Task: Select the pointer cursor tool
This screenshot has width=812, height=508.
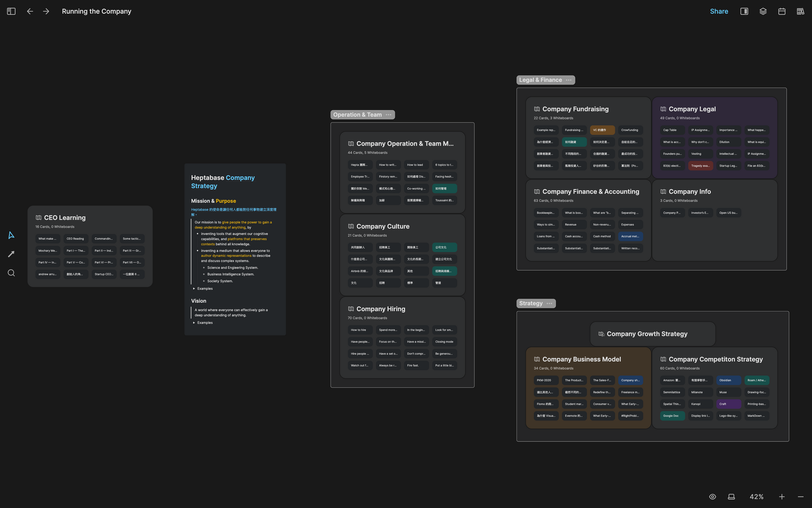Action: [11, 235]
